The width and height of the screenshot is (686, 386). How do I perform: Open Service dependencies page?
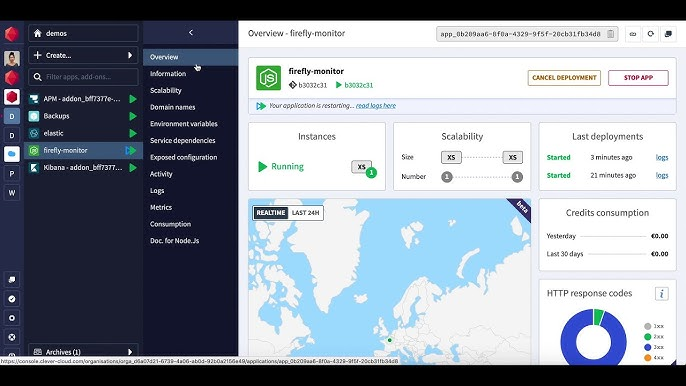click(182, 140)
